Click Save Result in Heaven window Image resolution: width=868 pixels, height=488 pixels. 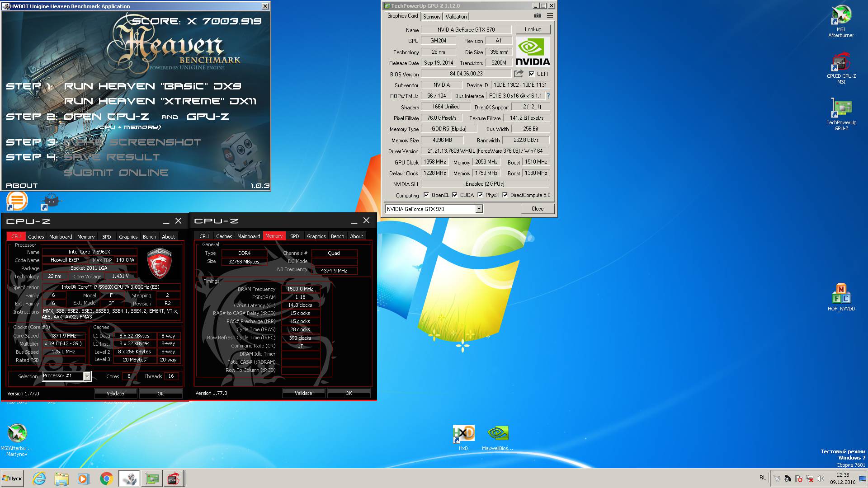click(x=112, y=157)
